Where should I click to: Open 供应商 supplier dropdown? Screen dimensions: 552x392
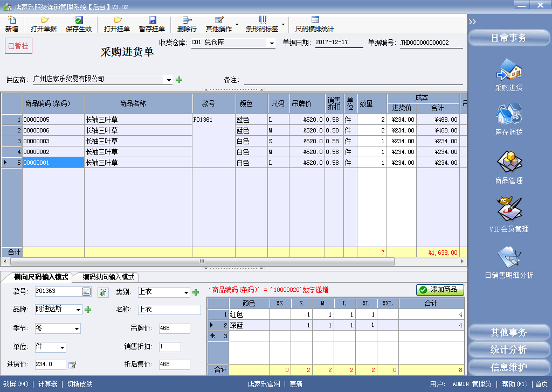pyautogui.click(x=169, y=80)
